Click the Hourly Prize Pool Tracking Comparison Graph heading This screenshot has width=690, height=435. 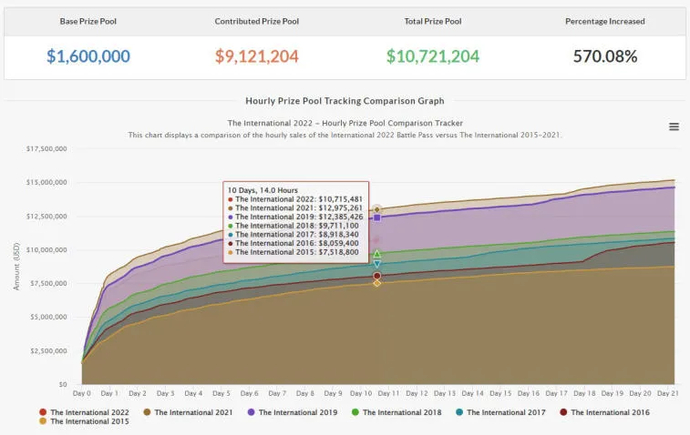(345, 100)
